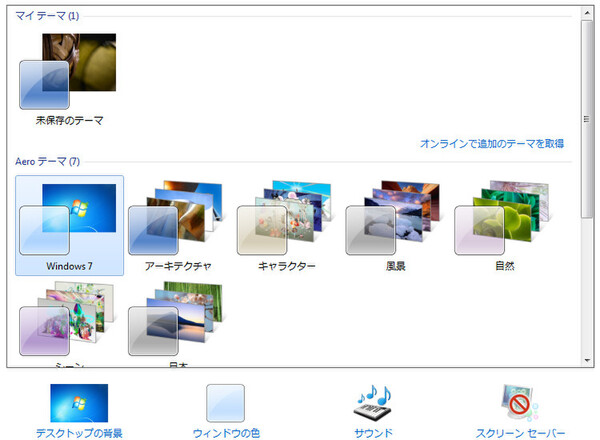Open オンラインで追加のテーマを取得 link
The height and width of the screenshot is (440, 600).
[492, 144]
